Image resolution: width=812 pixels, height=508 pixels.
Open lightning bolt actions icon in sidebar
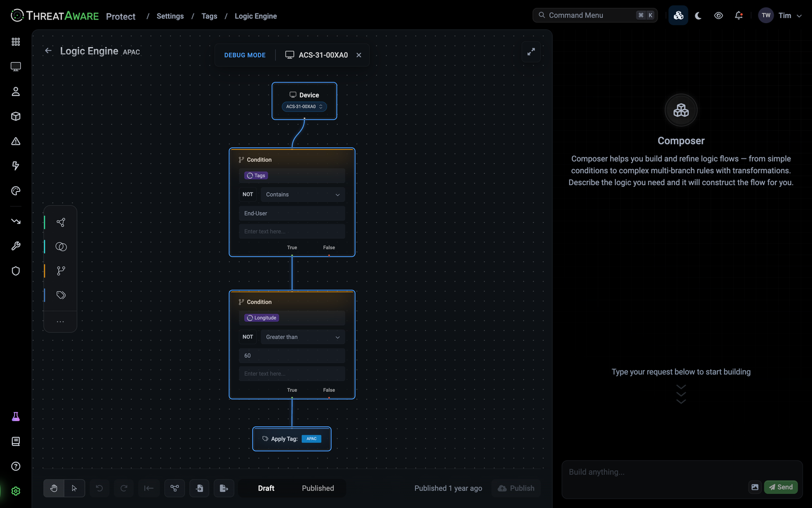(16, 166)
